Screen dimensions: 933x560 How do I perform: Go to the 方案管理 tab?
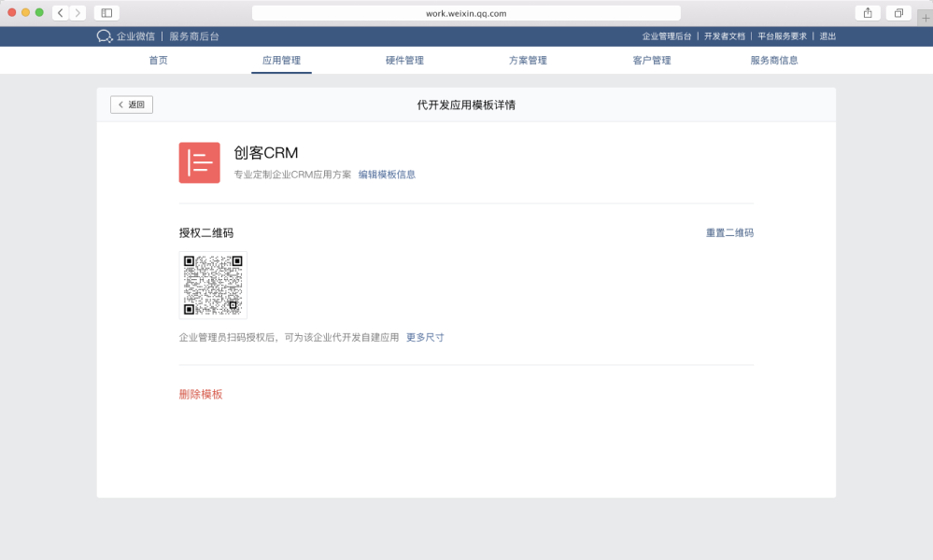tap(528, 60)
